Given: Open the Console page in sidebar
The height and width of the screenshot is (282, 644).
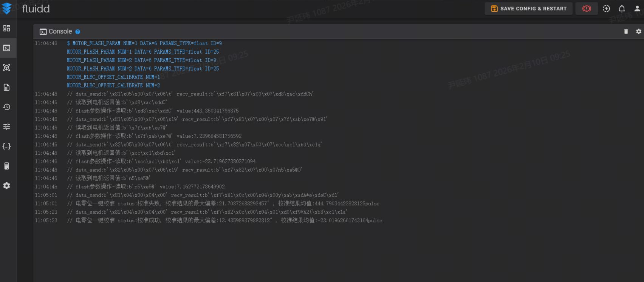Looking at the screenshot, I should pos(7,48).
